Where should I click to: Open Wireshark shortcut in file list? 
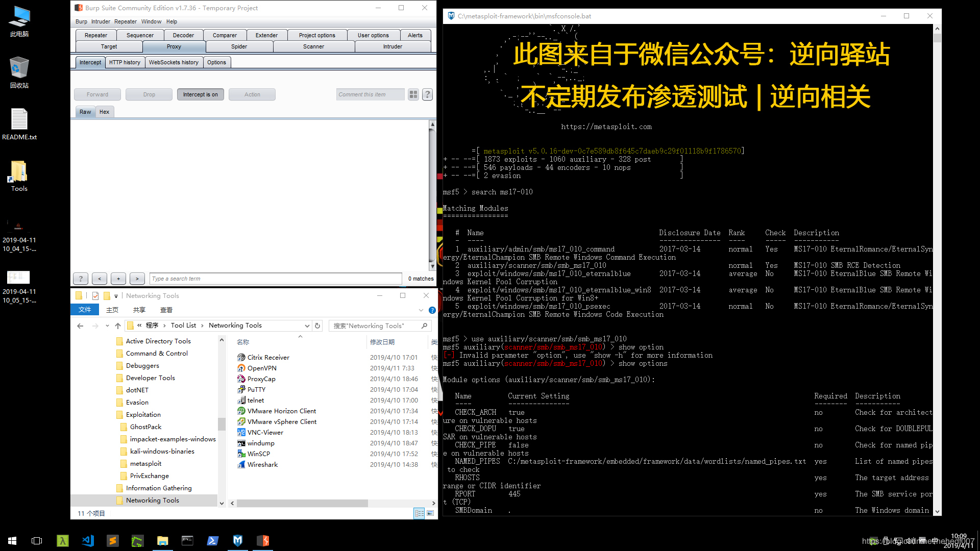click(262, 464)
